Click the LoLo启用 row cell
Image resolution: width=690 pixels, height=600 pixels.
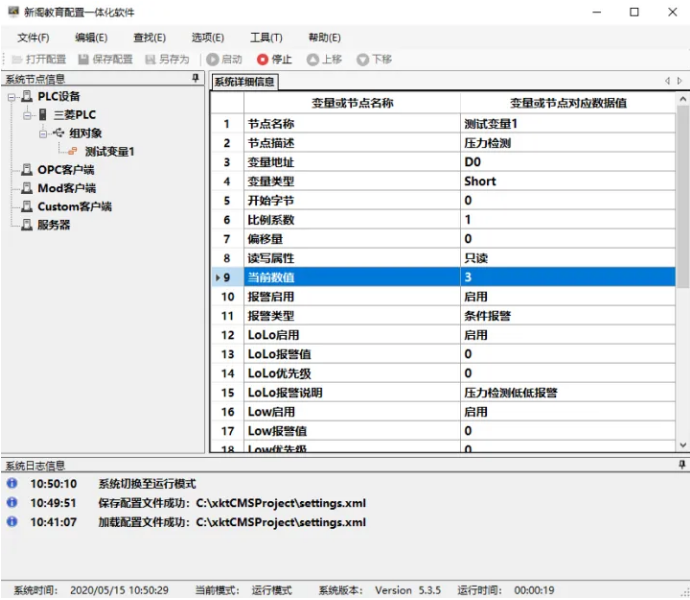click(352, 335)
